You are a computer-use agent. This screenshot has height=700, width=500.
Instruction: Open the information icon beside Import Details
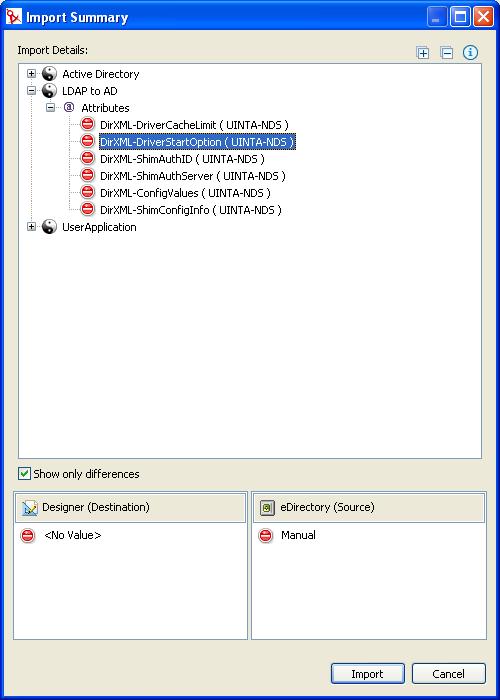tap(470, 53)
